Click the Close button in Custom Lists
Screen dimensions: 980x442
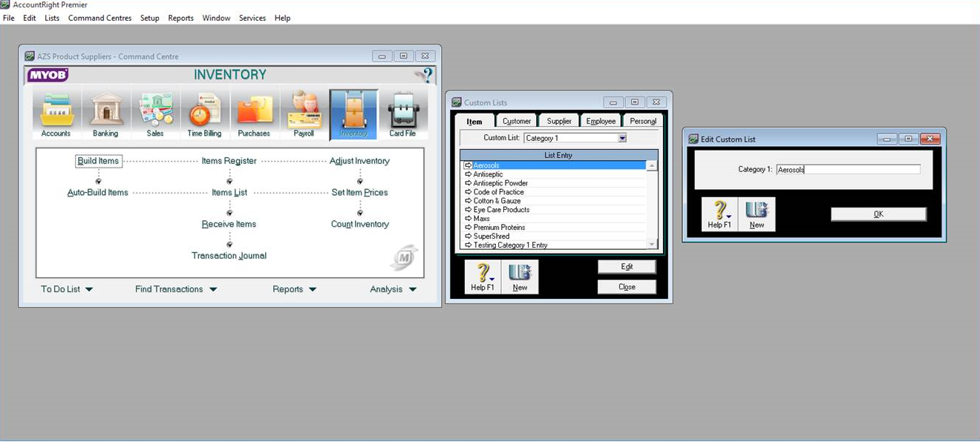click(x=627, y=287)
